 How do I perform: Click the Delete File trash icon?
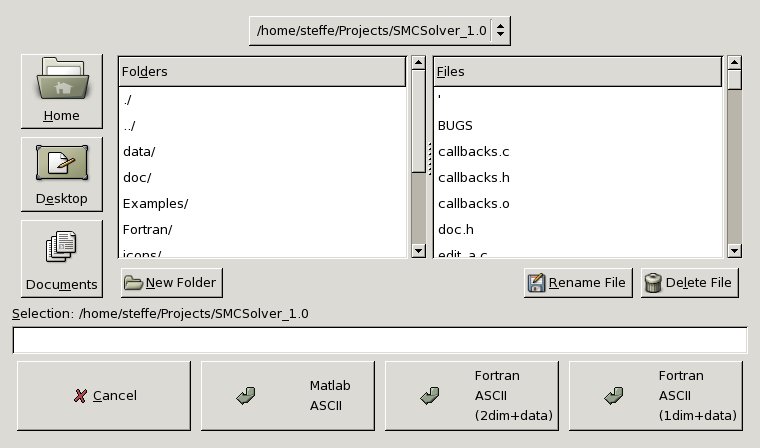tap(653, 283)
